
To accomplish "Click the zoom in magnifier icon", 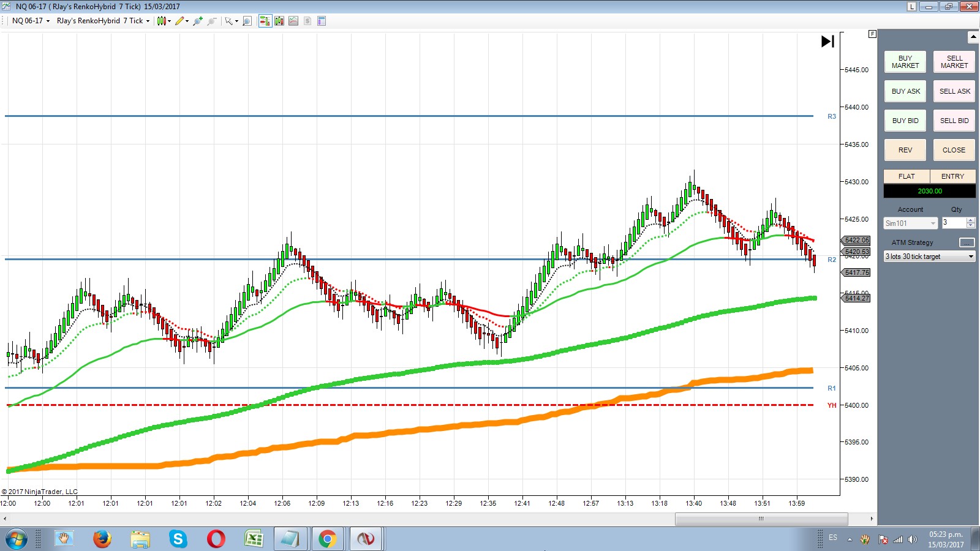I will click(x=198, y=21).
